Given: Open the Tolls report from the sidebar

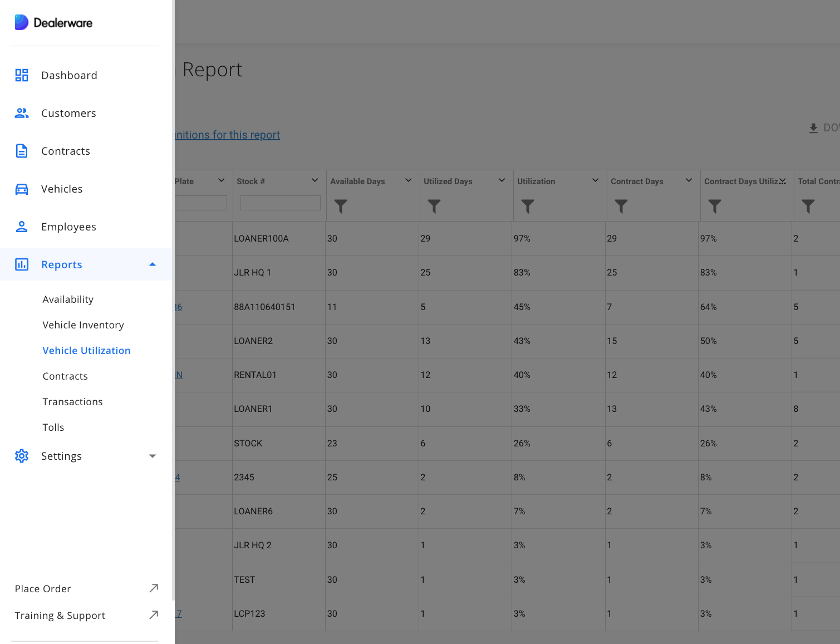Looking at the screenshot, I should [x=53, y=427].
